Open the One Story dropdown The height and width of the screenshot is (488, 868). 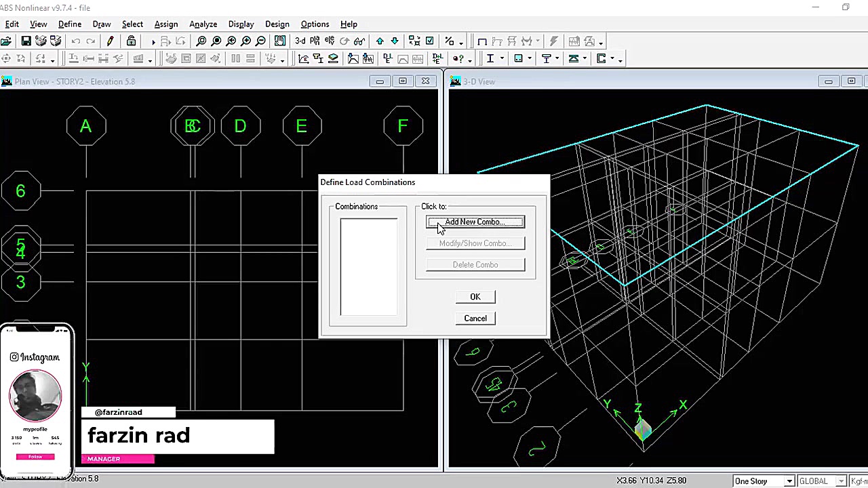(789, 481)
